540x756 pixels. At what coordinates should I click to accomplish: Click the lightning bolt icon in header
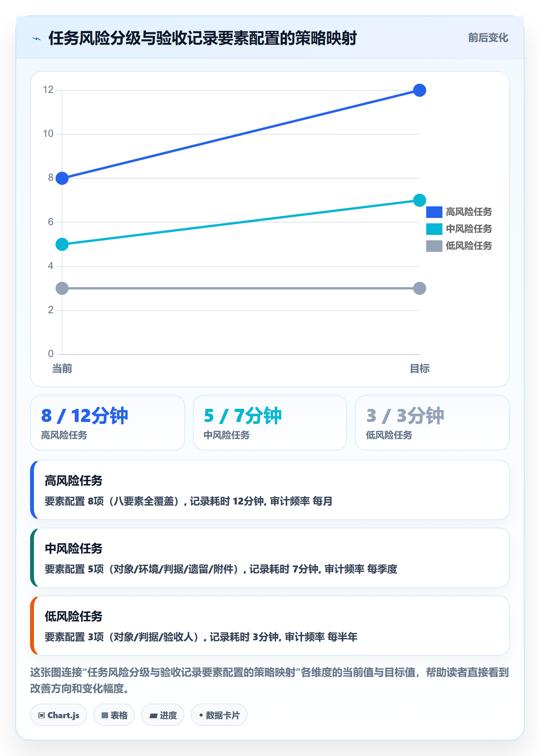point(37,39)
